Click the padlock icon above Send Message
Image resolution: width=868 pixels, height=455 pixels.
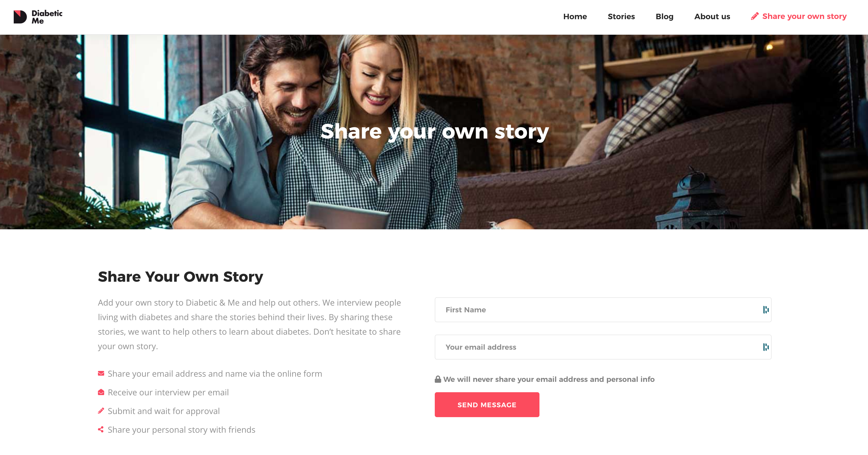[438, 379]
